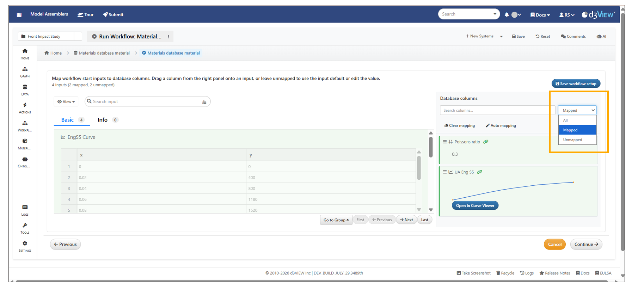
Task: Click the notifications bell icon
Action: point(507,15)
